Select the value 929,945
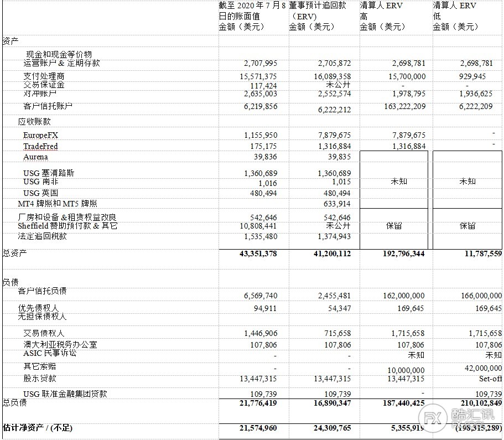This screenshot has height=440, width=504. click(472, 76)
